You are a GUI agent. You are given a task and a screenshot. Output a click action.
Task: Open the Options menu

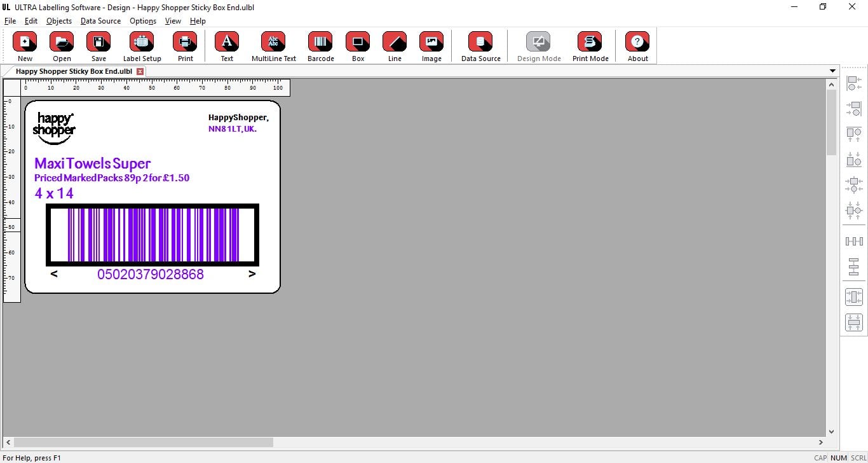click(143, 20)
